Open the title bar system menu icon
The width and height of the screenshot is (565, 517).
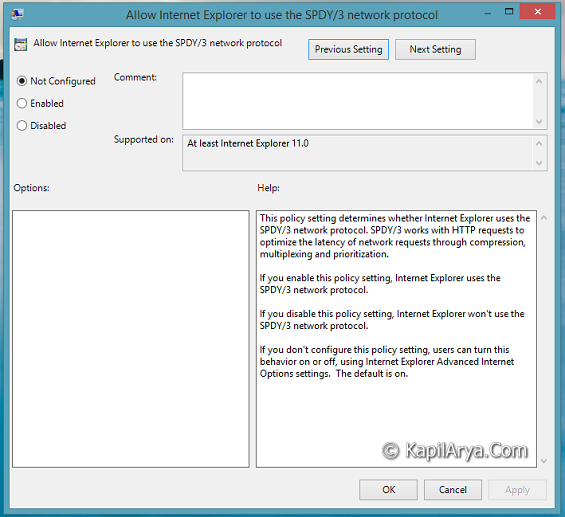pyautogui.click(x=17, y=14)
